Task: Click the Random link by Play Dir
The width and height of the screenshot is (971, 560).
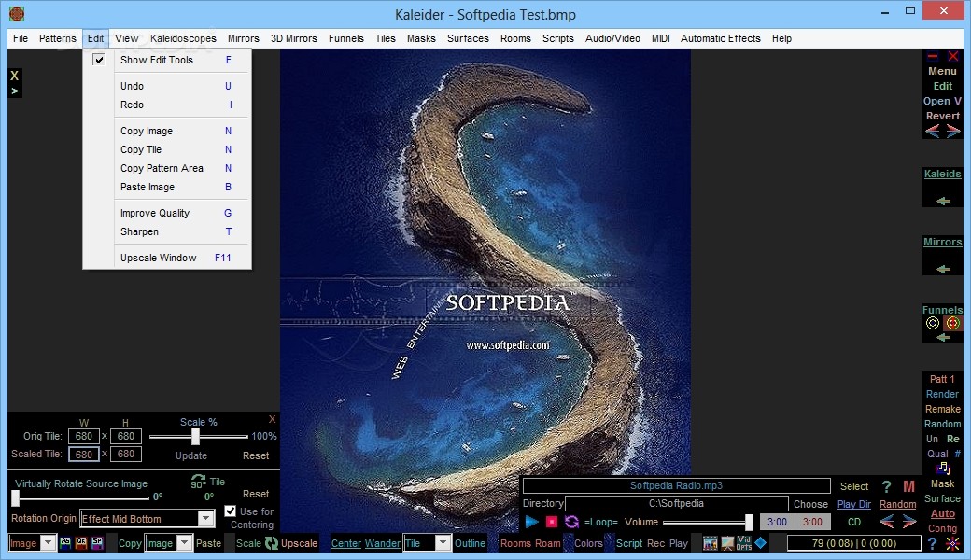Action: (x=897, y=504)
